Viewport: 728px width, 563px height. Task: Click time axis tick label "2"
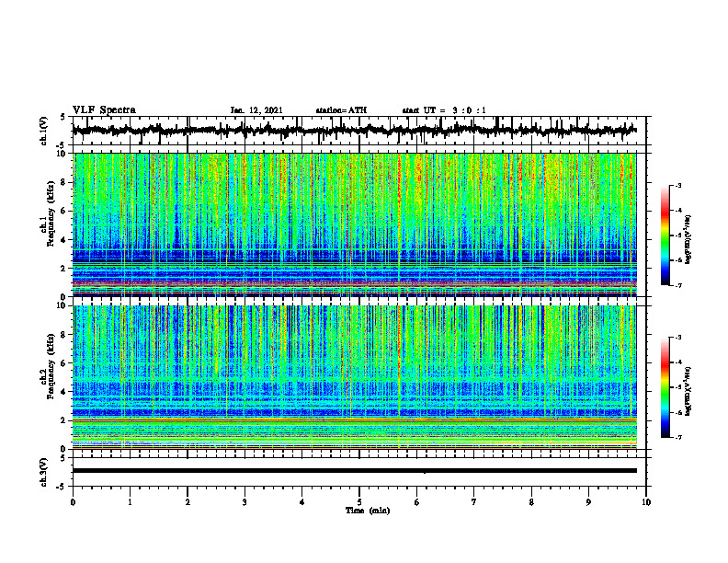[188, 502]
